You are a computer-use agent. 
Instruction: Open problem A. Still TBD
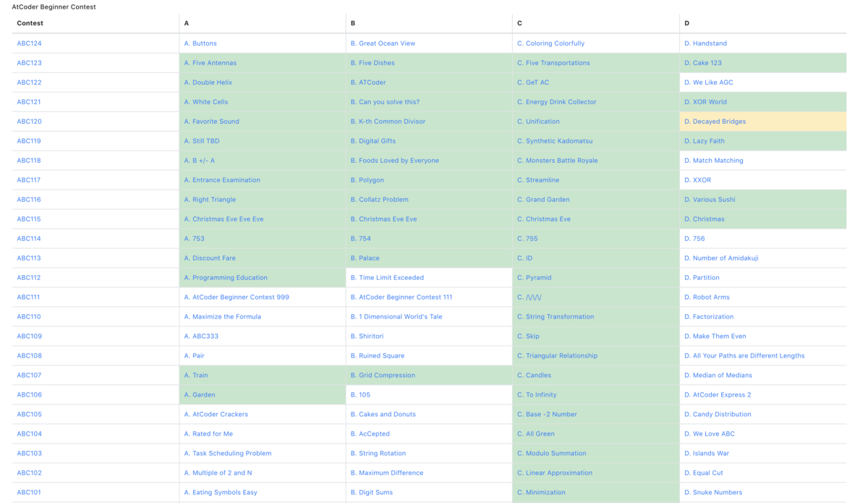[201, 141]
